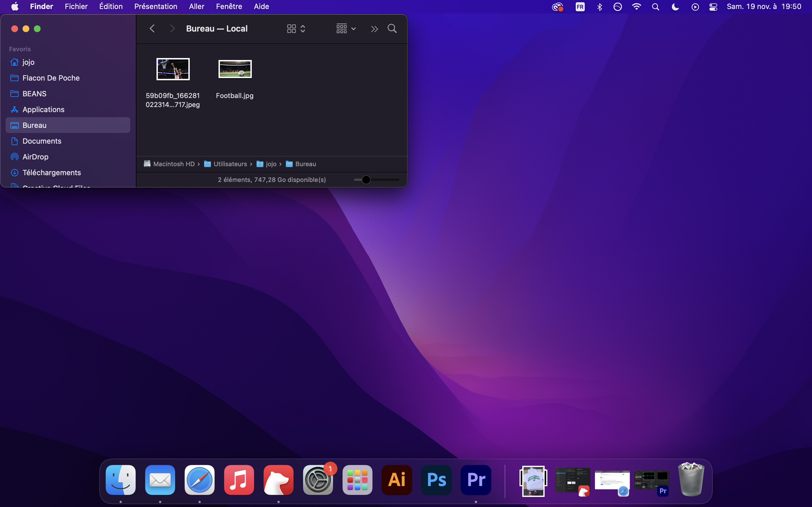Toggle Bluetooth menu bar icon
The width and height of the screenshot is (812, 507).
[600, 7]
